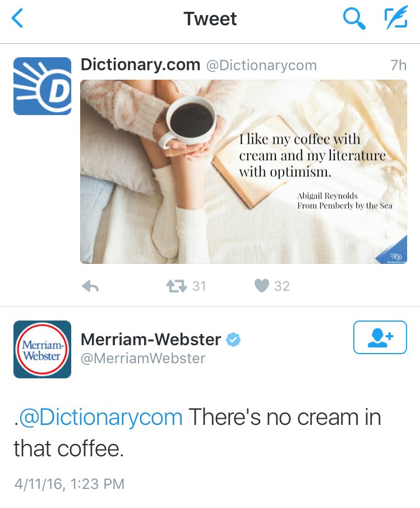View the retweet count of 31

[199, 286]
